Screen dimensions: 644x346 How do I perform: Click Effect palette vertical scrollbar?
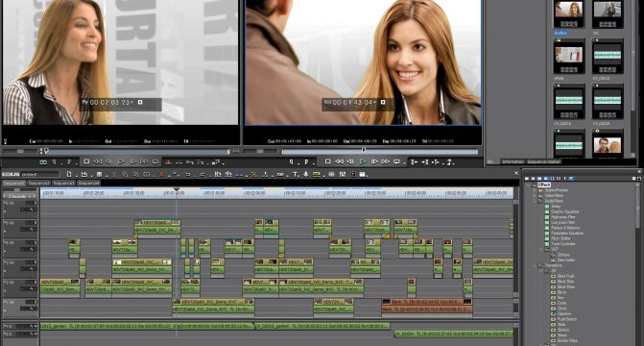point(638,208)
